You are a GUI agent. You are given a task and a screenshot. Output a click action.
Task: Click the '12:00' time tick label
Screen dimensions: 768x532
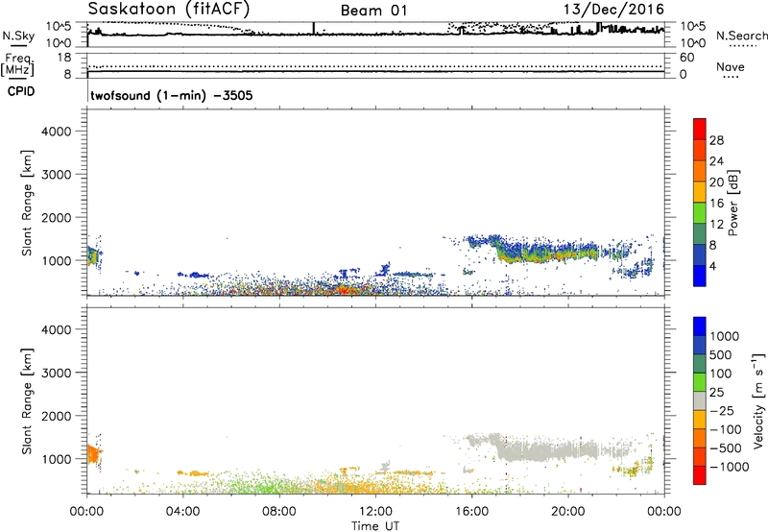click(375, 512)
